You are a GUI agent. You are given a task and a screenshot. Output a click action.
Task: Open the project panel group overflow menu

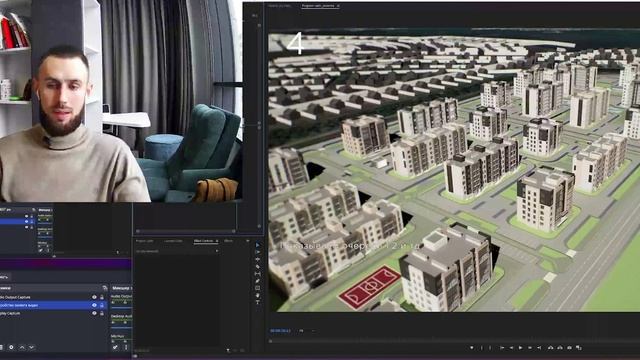pyautogui.click(x=248, y=241)
